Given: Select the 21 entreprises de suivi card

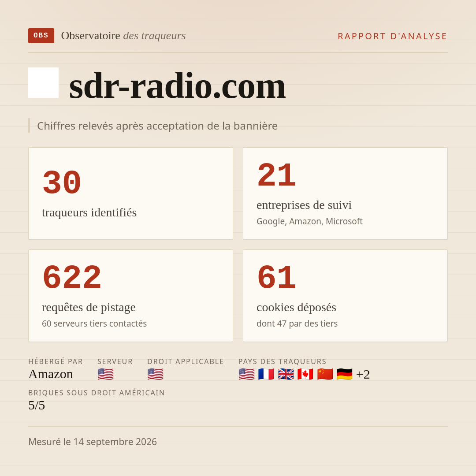Looking at the screenshot, I should (x=345, y=193).
